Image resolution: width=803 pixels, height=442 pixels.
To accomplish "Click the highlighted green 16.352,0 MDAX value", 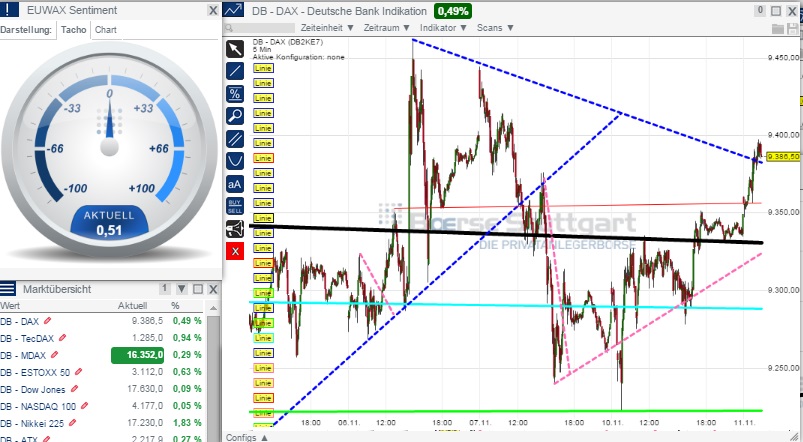I will pos(137,355).
